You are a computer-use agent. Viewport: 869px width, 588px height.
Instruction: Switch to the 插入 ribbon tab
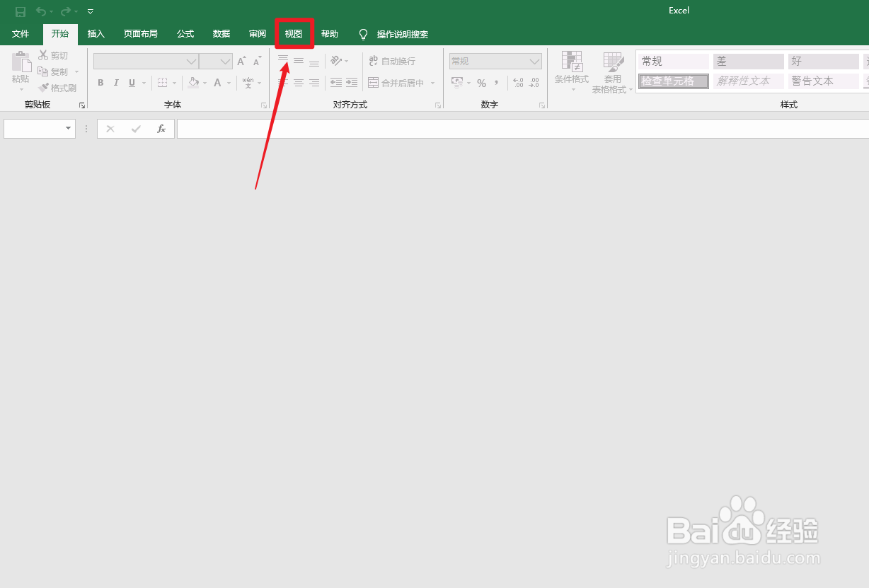point(96,34)
